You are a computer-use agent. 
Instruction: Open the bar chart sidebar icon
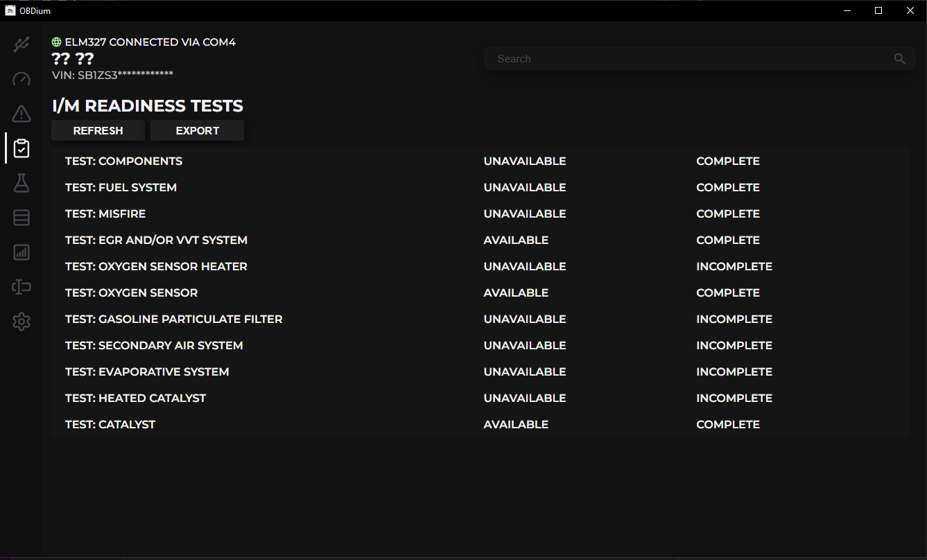pyautogui.click(x=21, y=252)
